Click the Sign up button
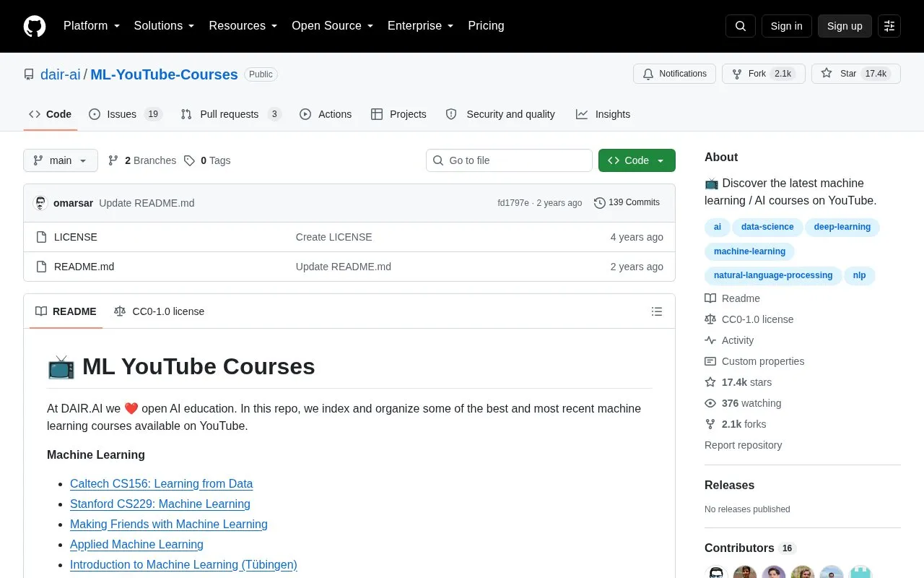The height and width of the screenshot is (578, 924). coord(845,26)
